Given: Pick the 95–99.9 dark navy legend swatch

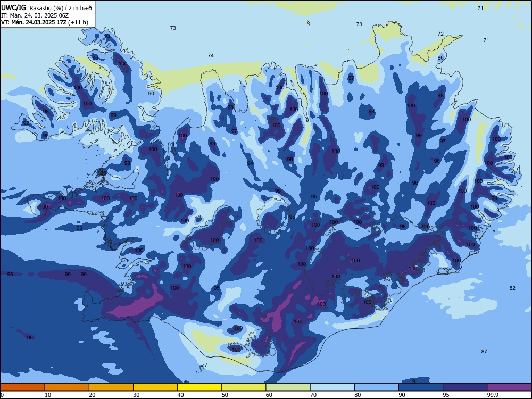Looking at the screenshot, I should pos(465,387).
